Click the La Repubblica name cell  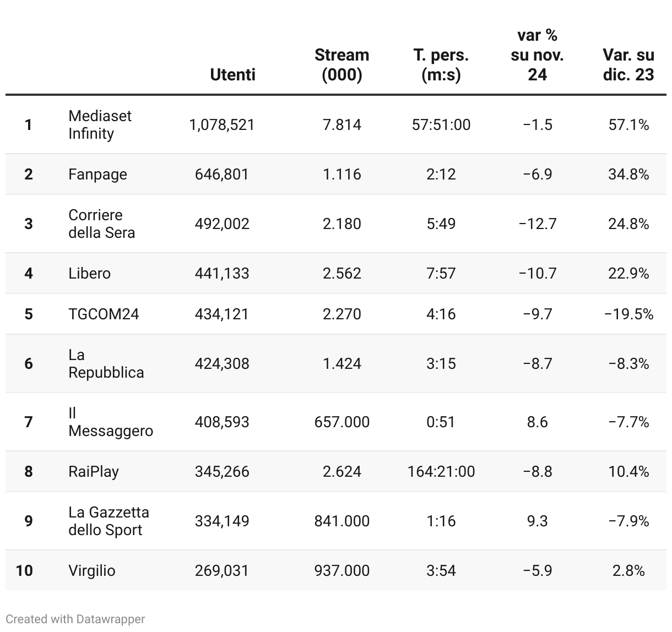pyautogui.click(x=106, y=363)
